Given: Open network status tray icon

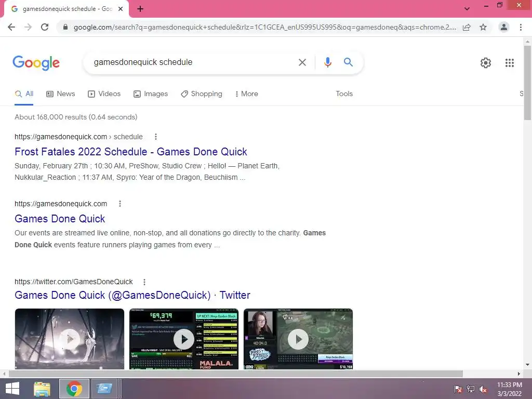Looking at the screenshot, I should [x=471, y=389].
